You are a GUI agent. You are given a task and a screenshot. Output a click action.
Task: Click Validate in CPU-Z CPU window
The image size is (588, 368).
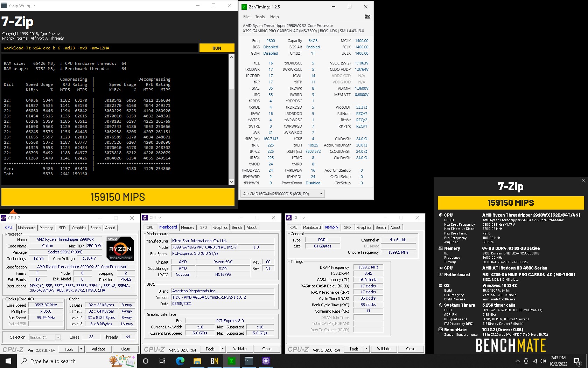click(x=98, y=349)
